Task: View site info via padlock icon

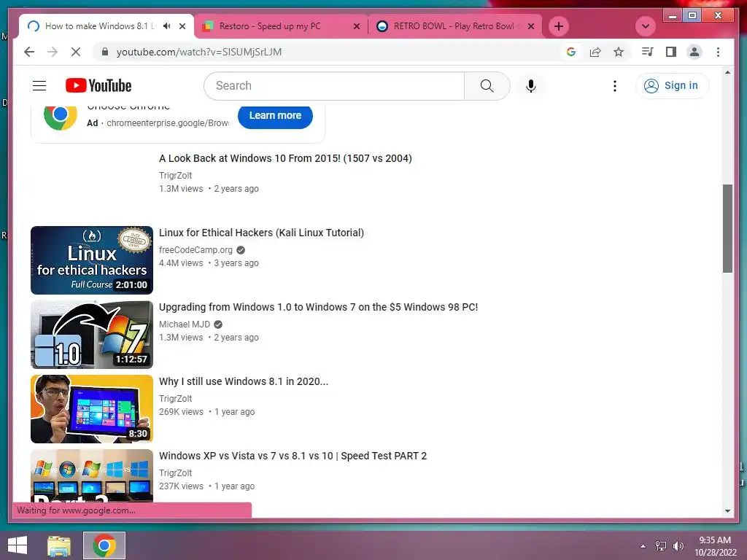Action: coord(105,52)
